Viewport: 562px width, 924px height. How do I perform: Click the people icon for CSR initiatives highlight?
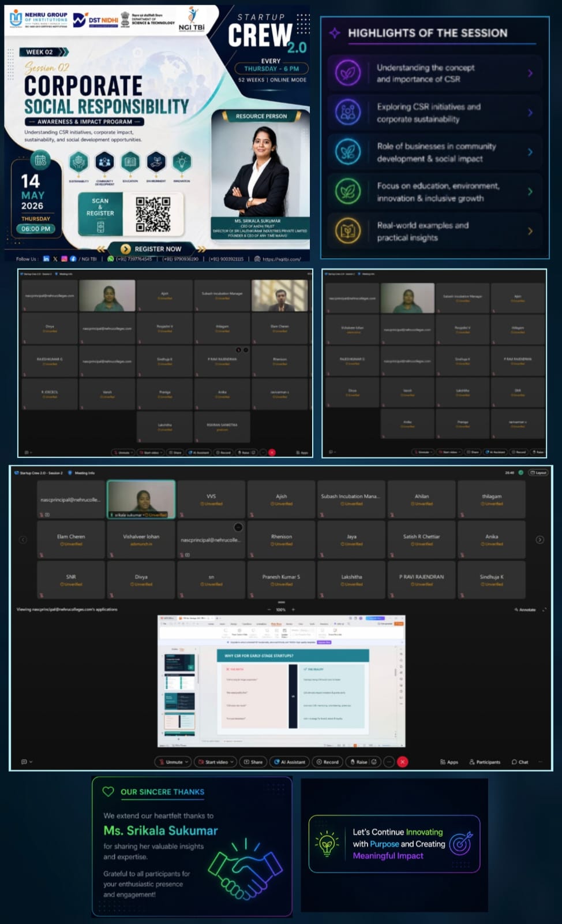tap(348, 113)
